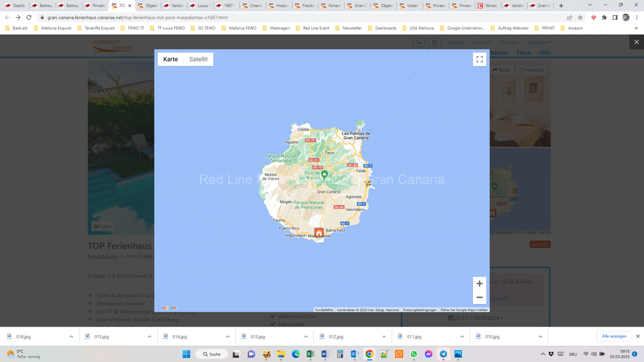Open WhatsApp from taskbar
The image size is (644, 362).
[414, 354]
